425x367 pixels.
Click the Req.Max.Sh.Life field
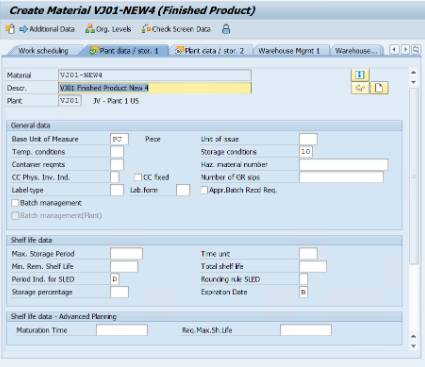pyautogui.click(x=306, y=330)
